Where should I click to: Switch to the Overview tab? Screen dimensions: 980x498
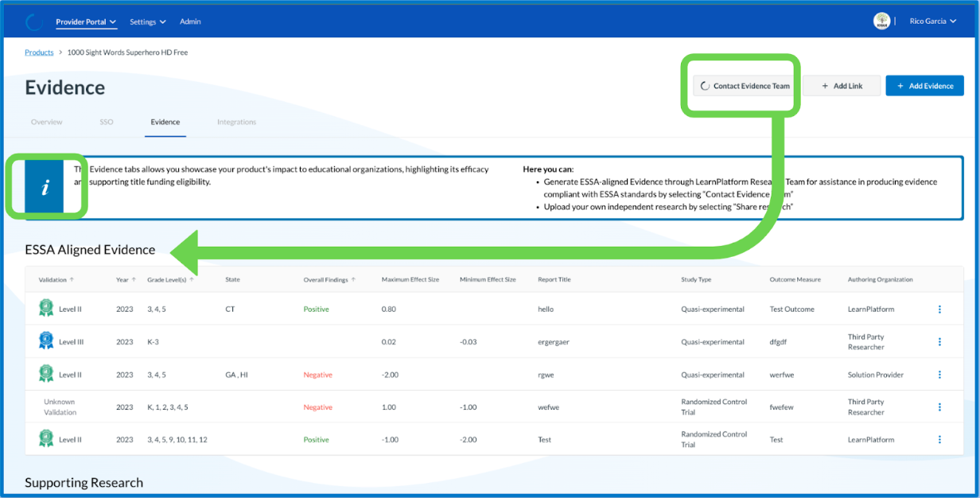tap(47, 123)
